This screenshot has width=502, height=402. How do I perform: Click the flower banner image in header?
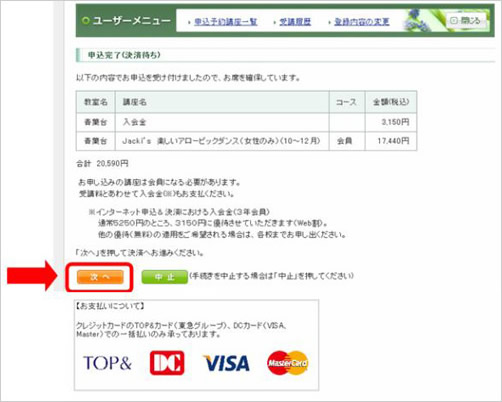coord(425,20)
